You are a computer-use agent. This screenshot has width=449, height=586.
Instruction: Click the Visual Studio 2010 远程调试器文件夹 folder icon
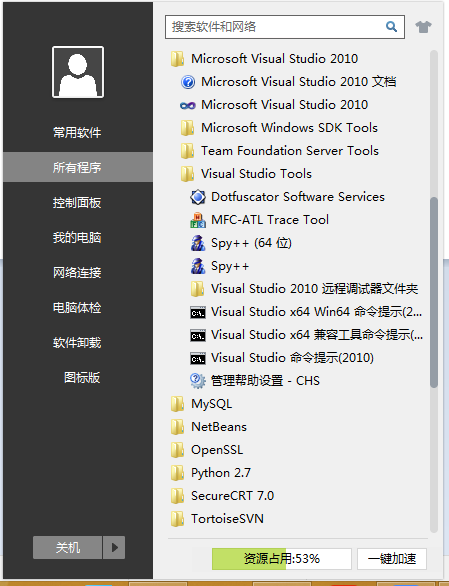197,289
